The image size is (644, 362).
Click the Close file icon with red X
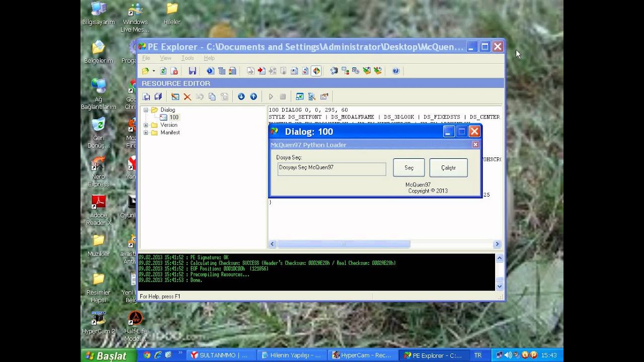point(174,71)
